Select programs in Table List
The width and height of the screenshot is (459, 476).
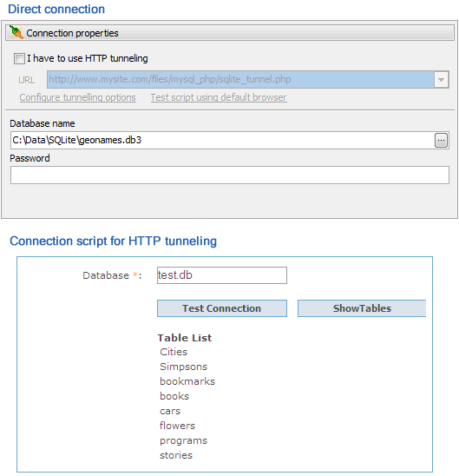tap(183, 440)
